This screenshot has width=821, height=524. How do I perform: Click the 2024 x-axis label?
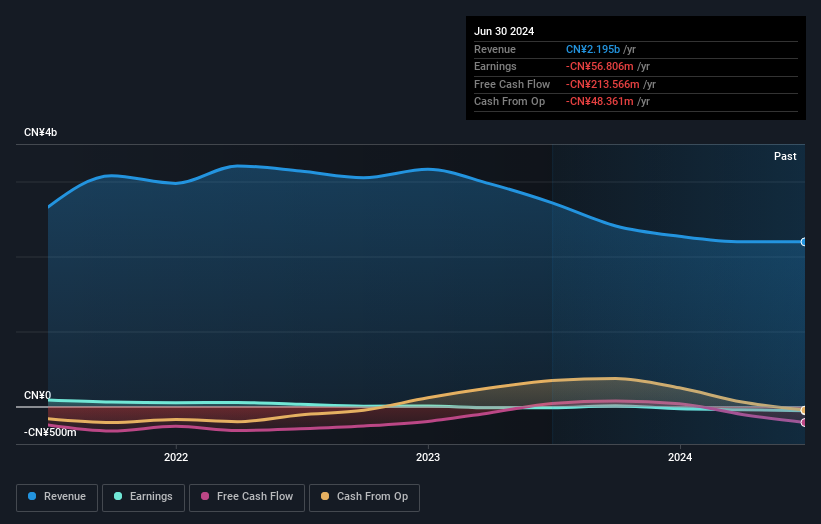point(680,457)
